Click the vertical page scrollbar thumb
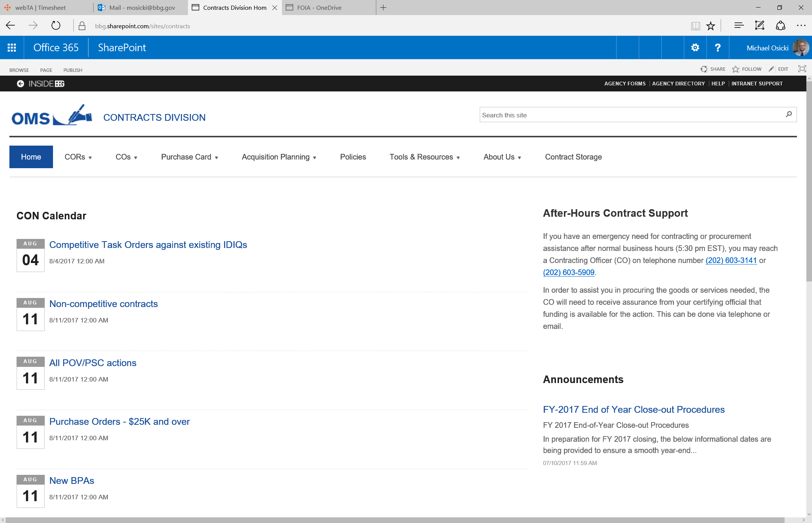812x523 pixels. tap(809, 181)
